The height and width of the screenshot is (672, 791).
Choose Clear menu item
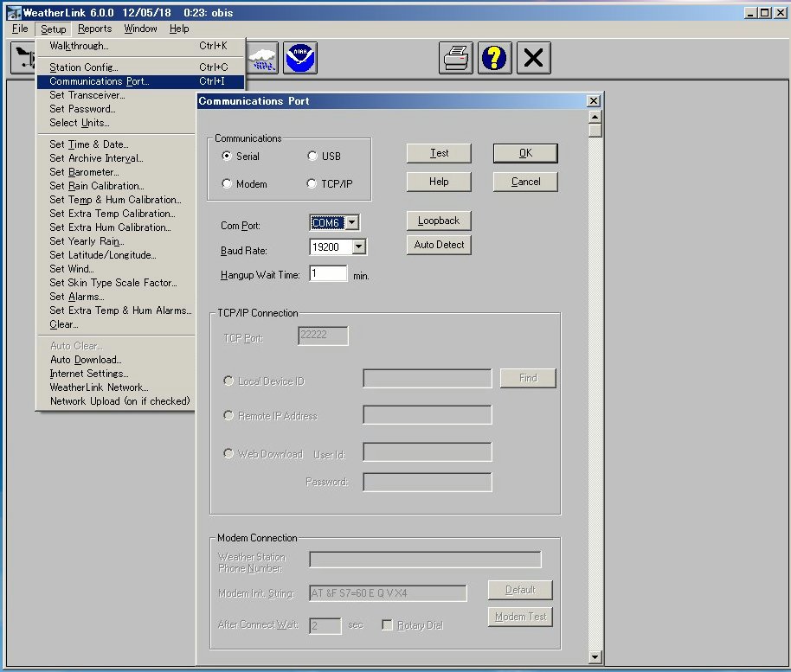coord(117,324)
